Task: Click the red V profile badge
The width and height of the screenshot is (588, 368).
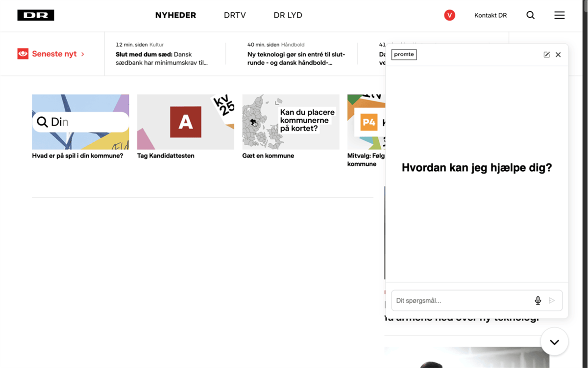Action: pyautogui.click(x=449, y=15)
